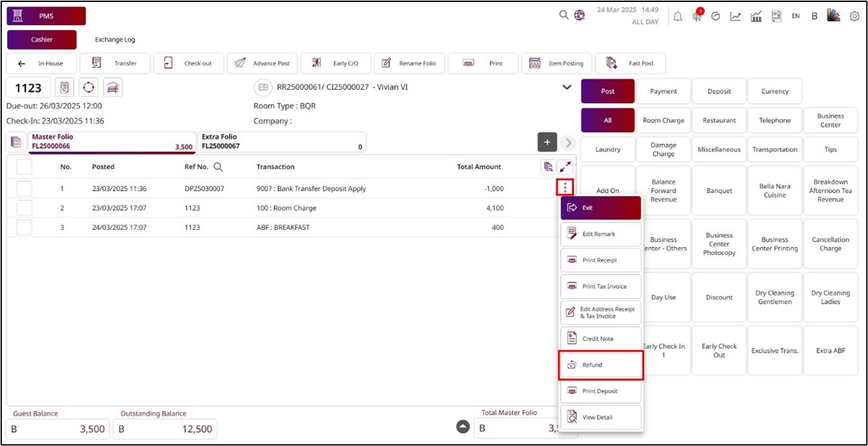The height and width of the screenshot is (446, 868).
Task: Tick the checkbox for Bank Transfer Deposit row
Action: [x=24, y=188]
